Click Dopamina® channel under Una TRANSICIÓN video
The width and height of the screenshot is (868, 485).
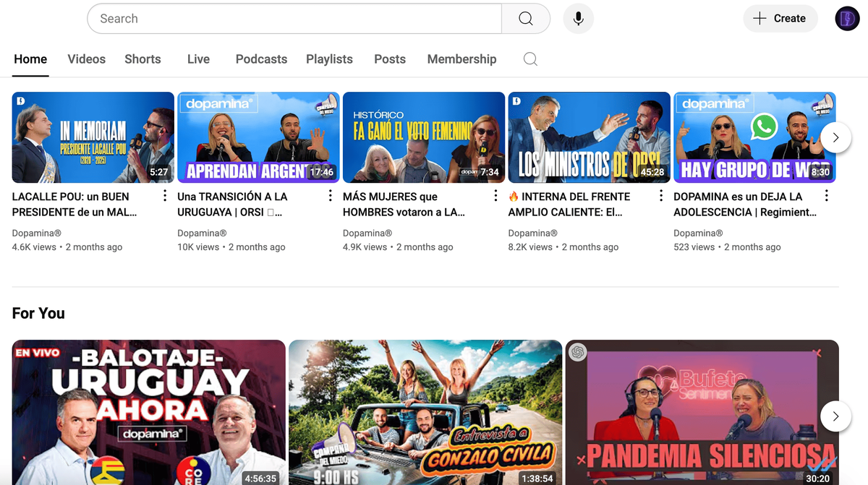202,233
